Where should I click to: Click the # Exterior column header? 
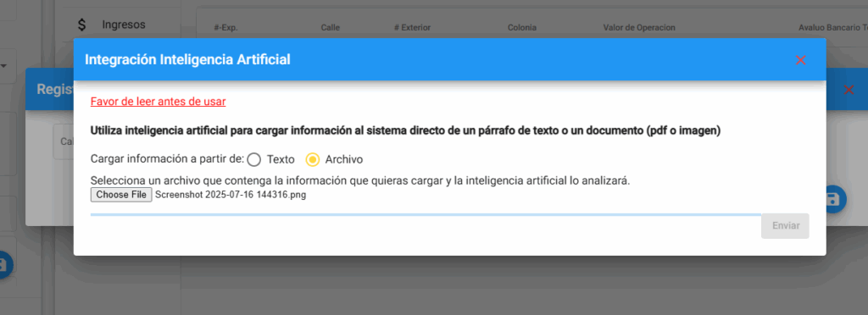(x=412, y=28)
